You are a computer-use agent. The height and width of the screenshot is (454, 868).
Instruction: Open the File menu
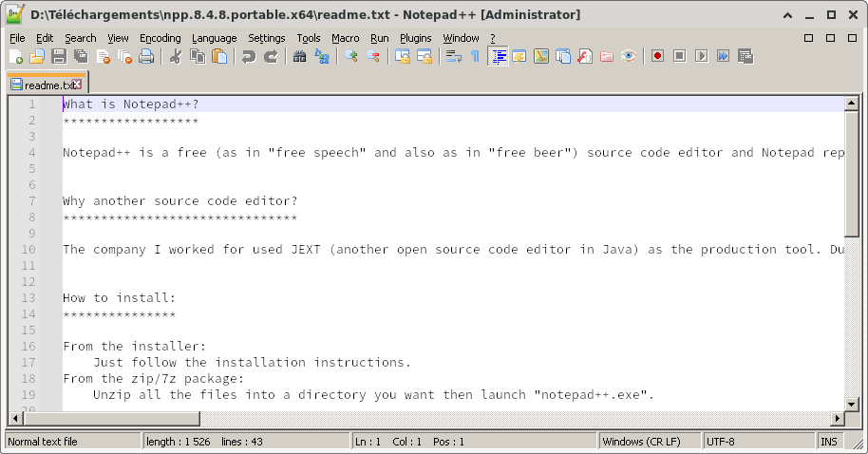click(18, 38)
